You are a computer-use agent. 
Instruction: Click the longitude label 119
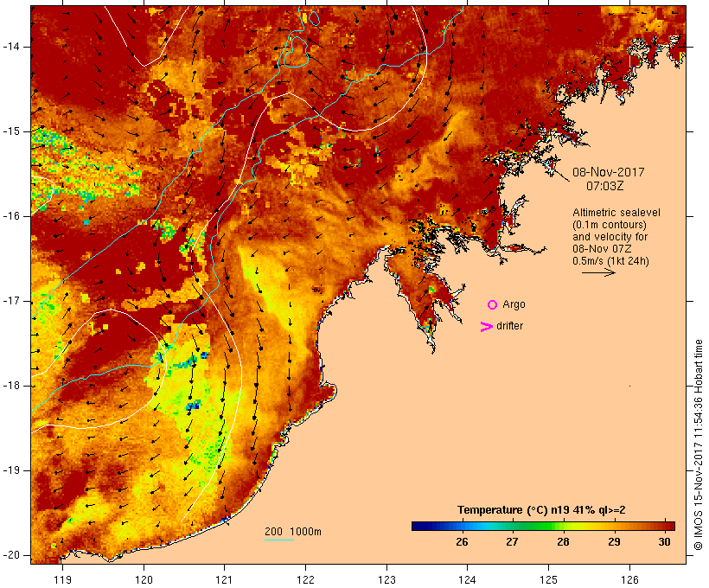pyautogui.click(x=62, y=579)
